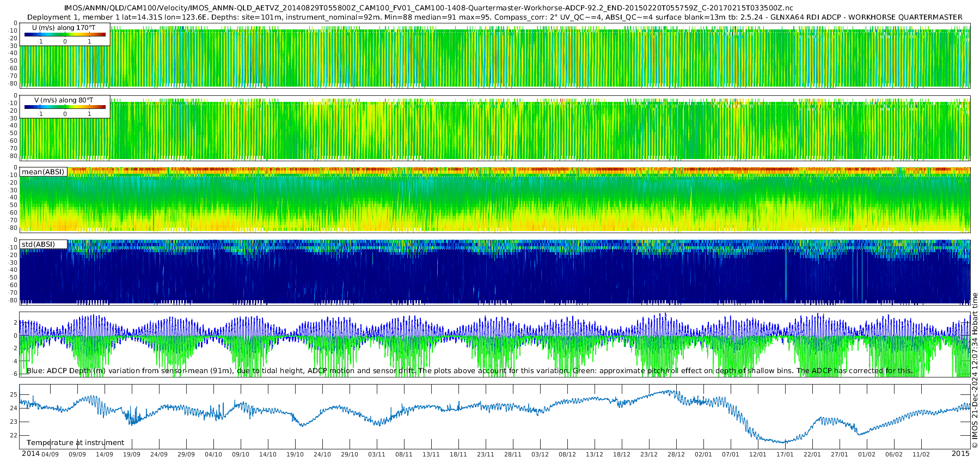Click the file path title at top
Viewport: 980px width, 463px height.
pyautogui.click(x=428, y=8)
